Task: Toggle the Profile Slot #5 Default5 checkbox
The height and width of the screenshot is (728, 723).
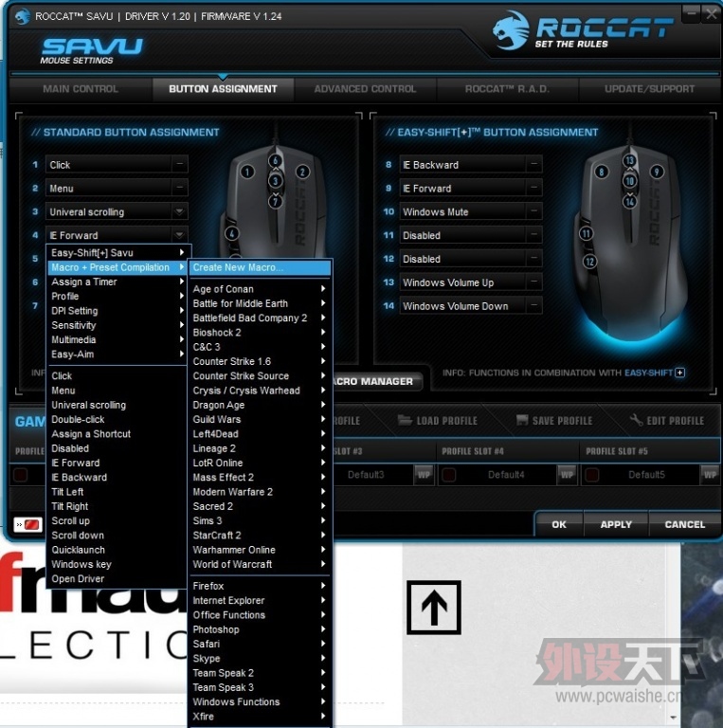Action: pyautogui.click(x=591, y=475)
